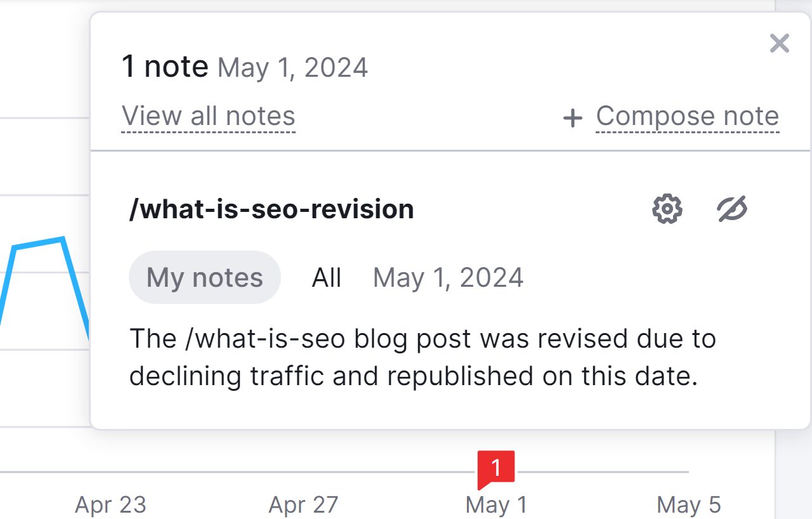Image resolution: width=812 pixels, height=519 pixels.
Task: Click the May 1, 2024 header date
Action: (x=293, y=68)
